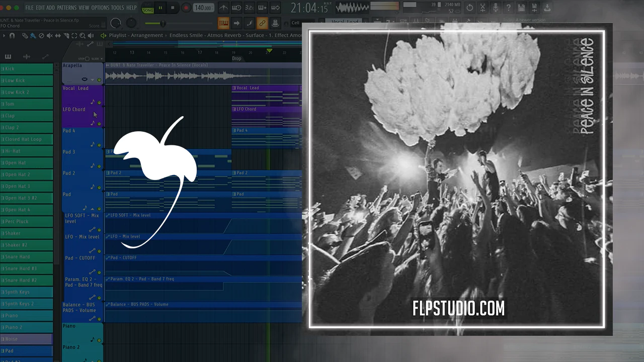The height and width of the screenshot is (362, 644).
Task: Toggle the playlist magnet snap icon
Action: click(12, 36)
